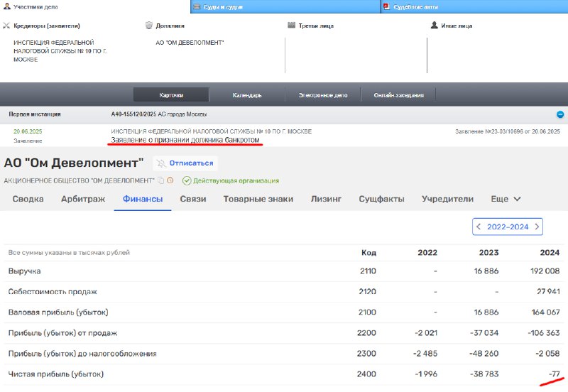Open the Связи tab
Viewport: 568px width, 392px height.
pos(193,199)
